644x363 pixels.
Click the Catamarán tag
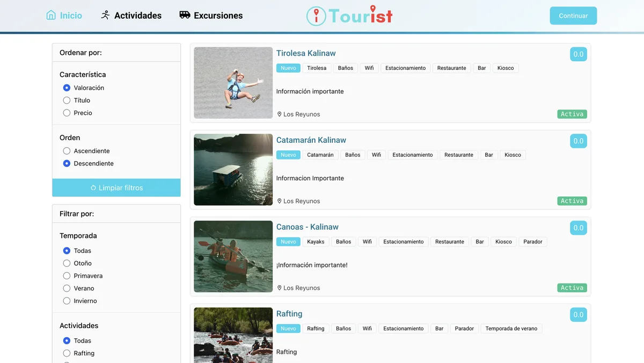[x=320, y=155]
